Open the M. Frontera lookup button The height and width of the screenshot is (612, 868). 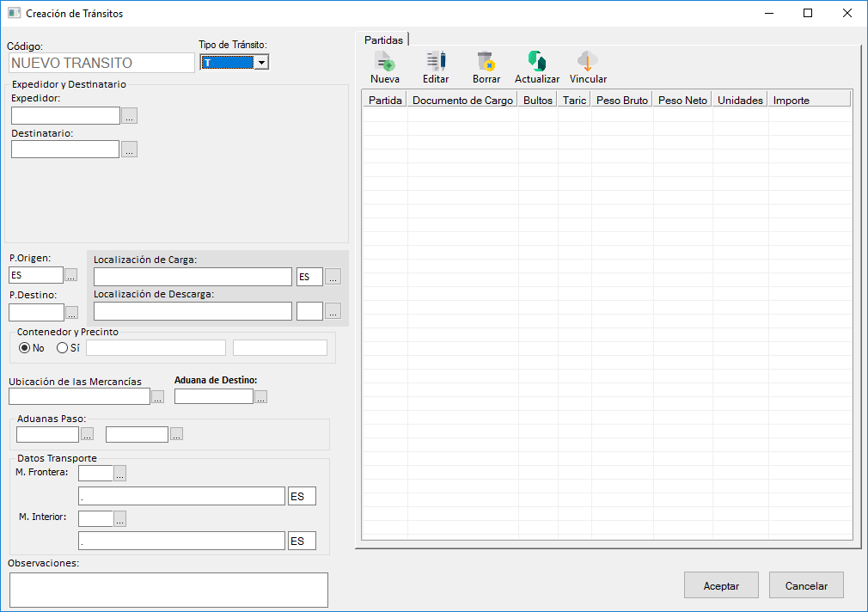click(119, 474)
